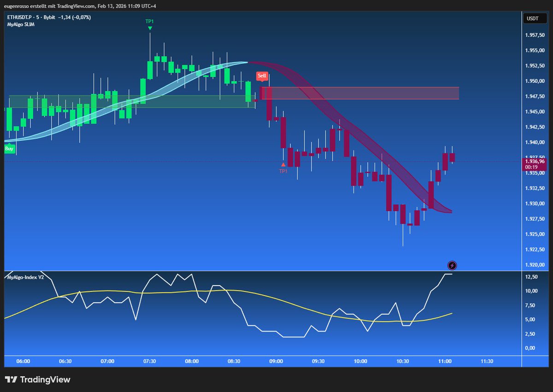Click the red Sell signal label

click(x=262, y=76)
